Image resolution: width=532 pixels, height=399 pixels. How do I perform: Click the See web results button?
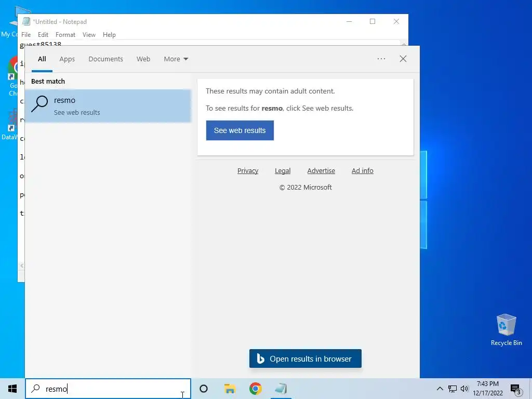tap(240, 130)
